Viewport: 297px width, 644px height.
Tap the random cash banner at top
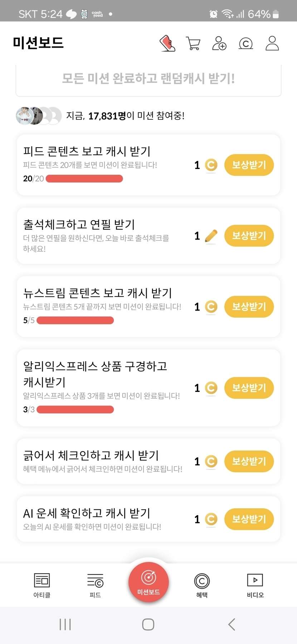(x=148, y=79)
